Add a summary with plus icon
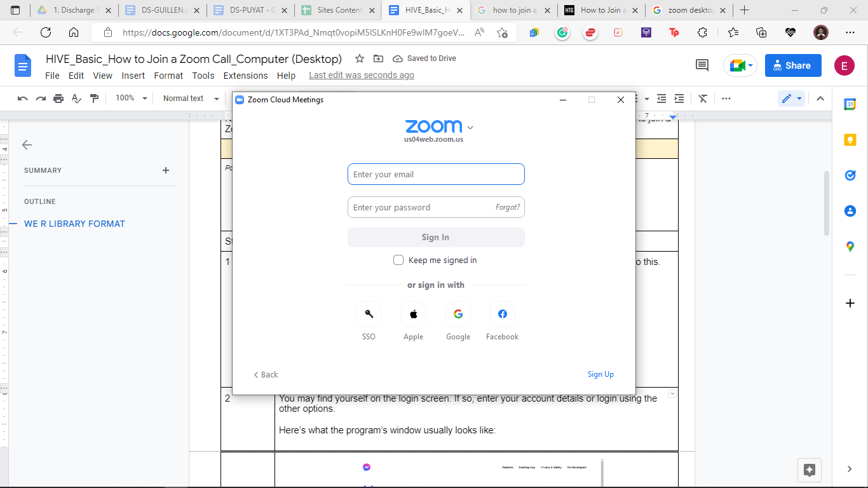Image resolution: width=868 pixels, height=488 pixels. click(x=166, y=170)
